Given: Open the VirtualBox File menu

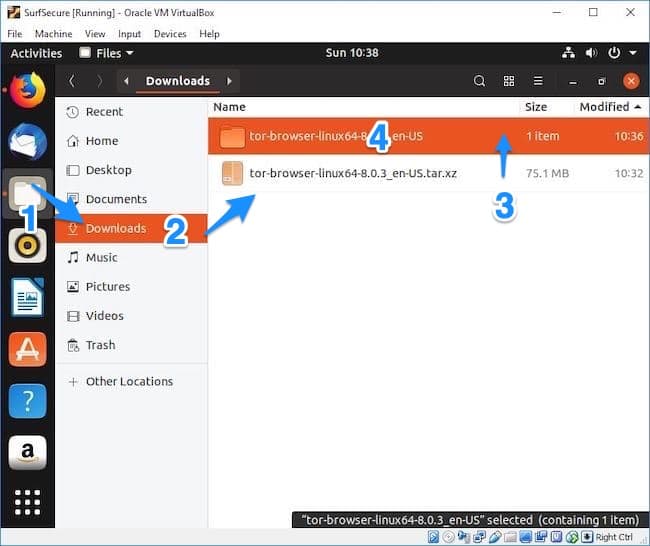Looking at the screenshot, I should (15, 34).
